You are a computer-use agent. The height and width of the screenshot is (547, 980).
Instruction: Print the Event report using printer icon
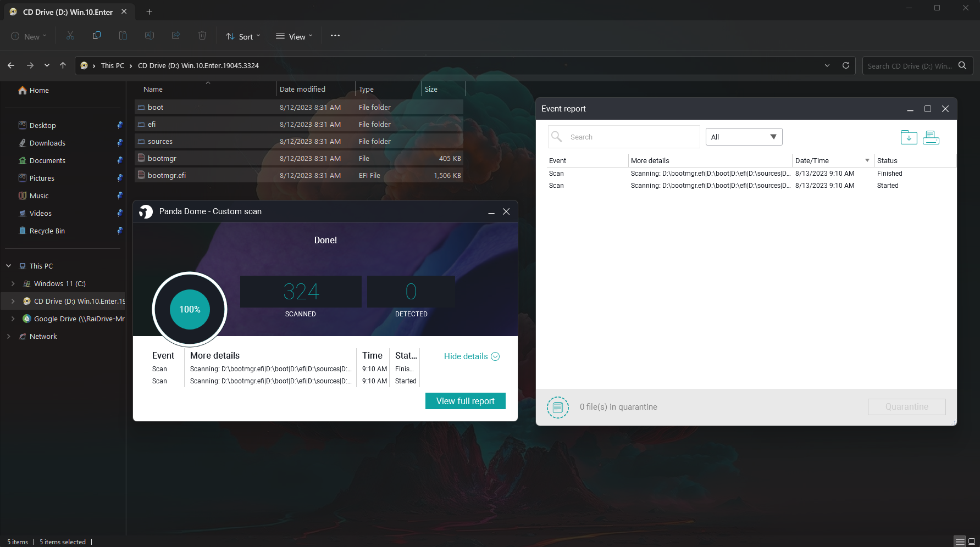[x=931, y=137]
